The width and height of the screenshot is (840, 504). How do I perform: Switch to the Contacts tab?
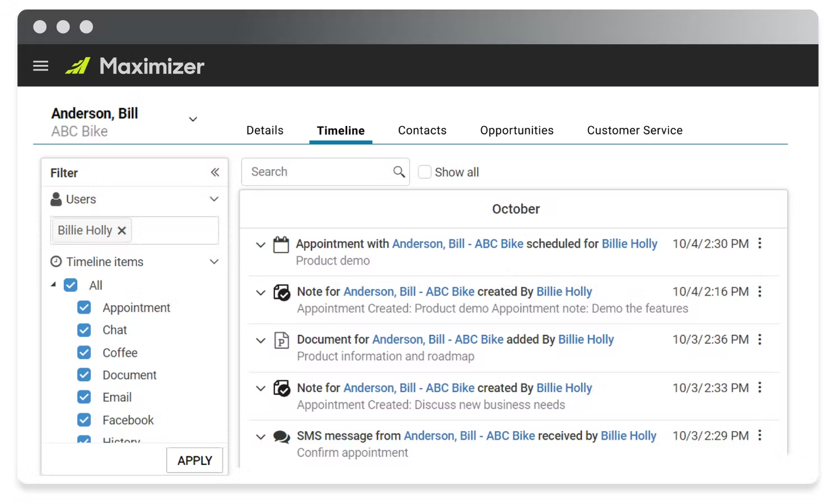(x=422, y=130)
